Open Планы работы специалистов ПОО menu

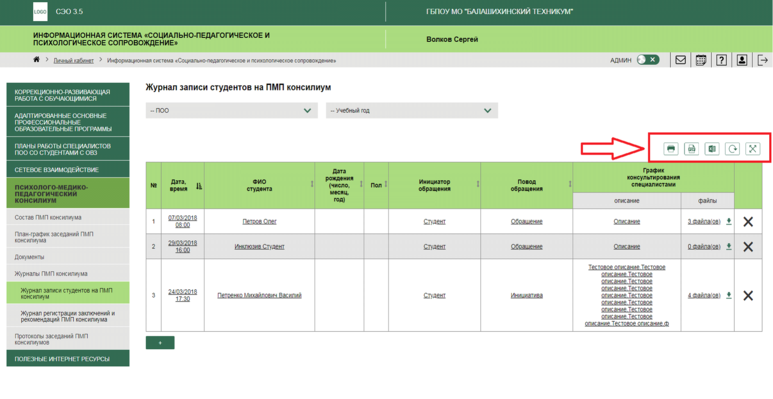68,149
